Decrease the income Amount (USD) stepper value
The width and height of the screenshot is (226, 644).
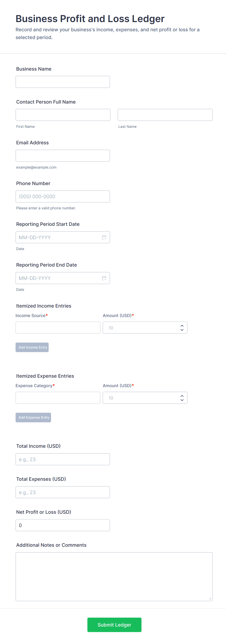(182, 330)
